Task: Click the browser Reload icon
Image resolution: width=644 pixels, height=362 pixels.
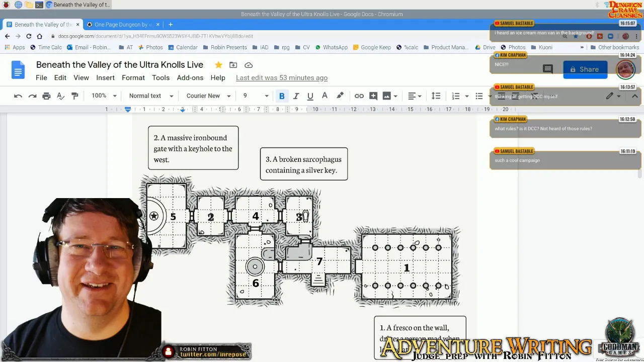Action: click(29, 36)
